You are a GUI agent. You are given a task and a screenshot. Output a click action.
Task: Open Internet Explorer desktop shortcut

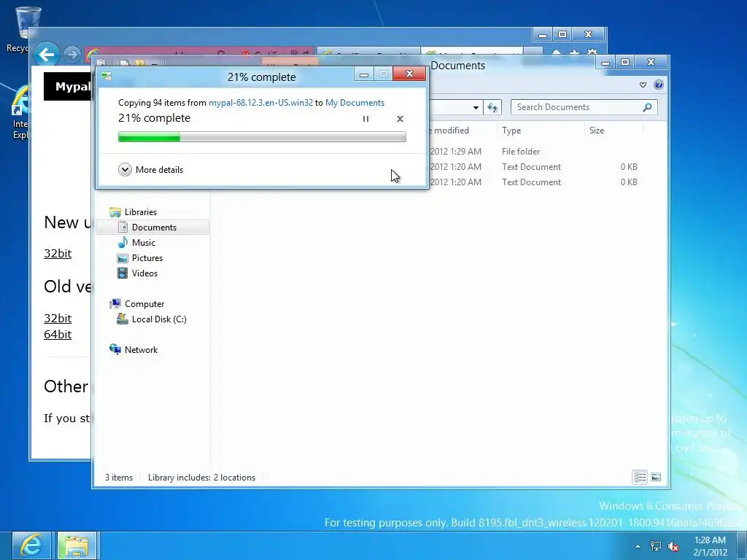tap(20, 112)
